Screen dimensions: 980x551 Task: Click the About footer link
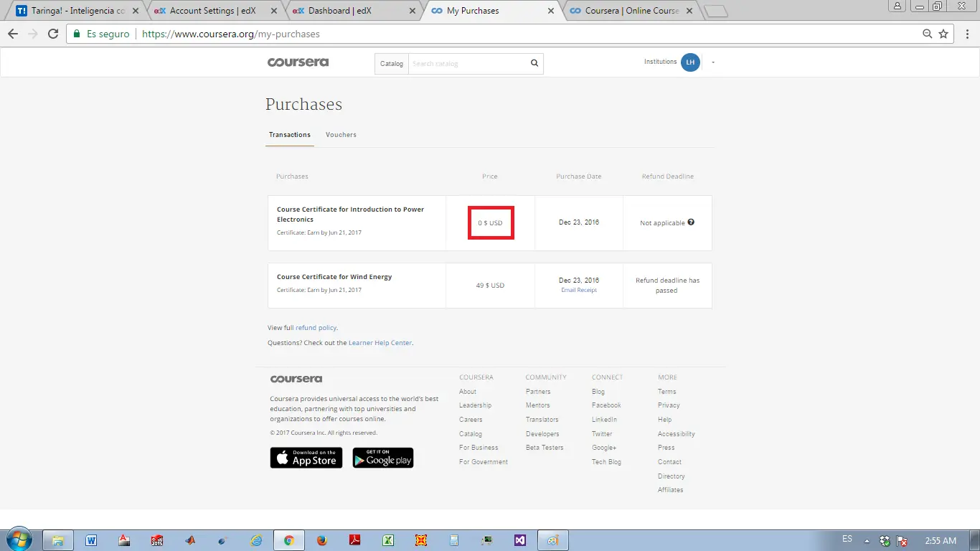pyautogui.click(x=468, y=392)
